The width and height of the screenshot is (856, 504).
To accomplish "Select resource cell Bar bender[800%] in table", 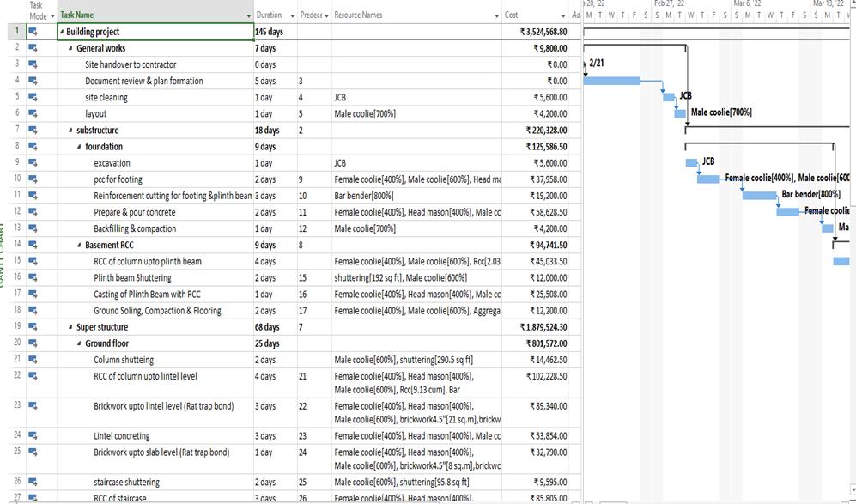I will 416,196.
